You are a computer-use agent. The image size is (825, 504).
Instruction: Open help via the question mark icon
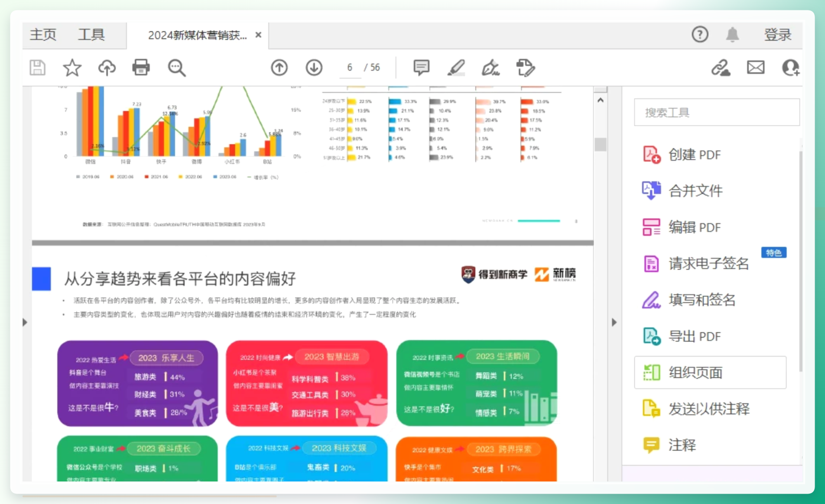coord(700,34)
